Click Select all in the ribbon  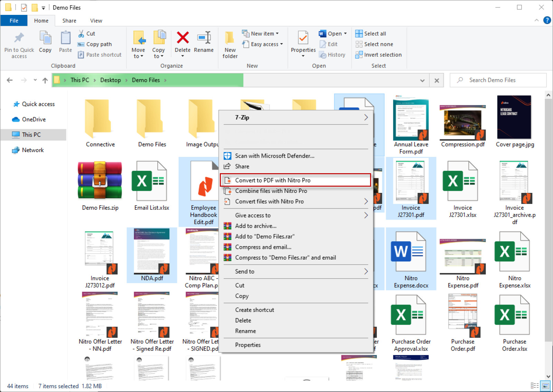(371, 33)
